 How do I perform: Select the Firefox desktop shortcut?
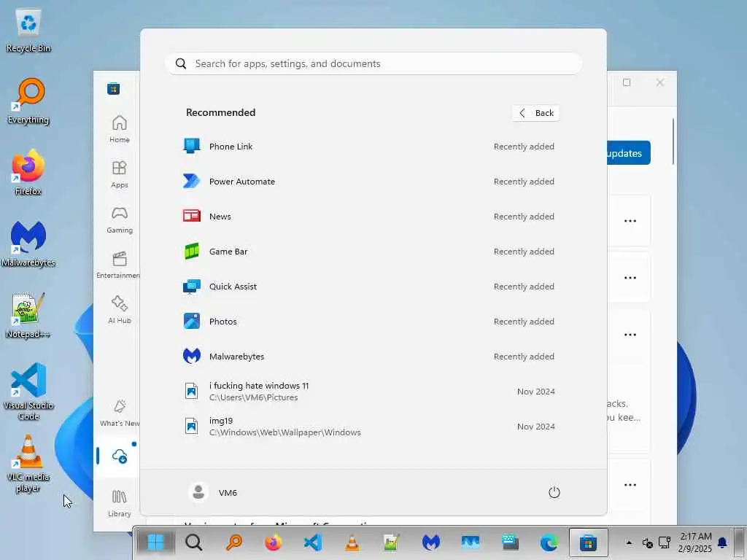pyautogui.click(x=28, y=173)
